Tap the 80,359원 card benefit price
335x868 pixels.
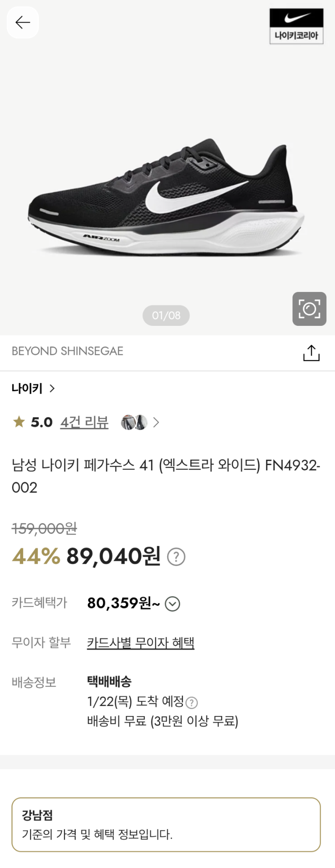[x=123, y=603]
